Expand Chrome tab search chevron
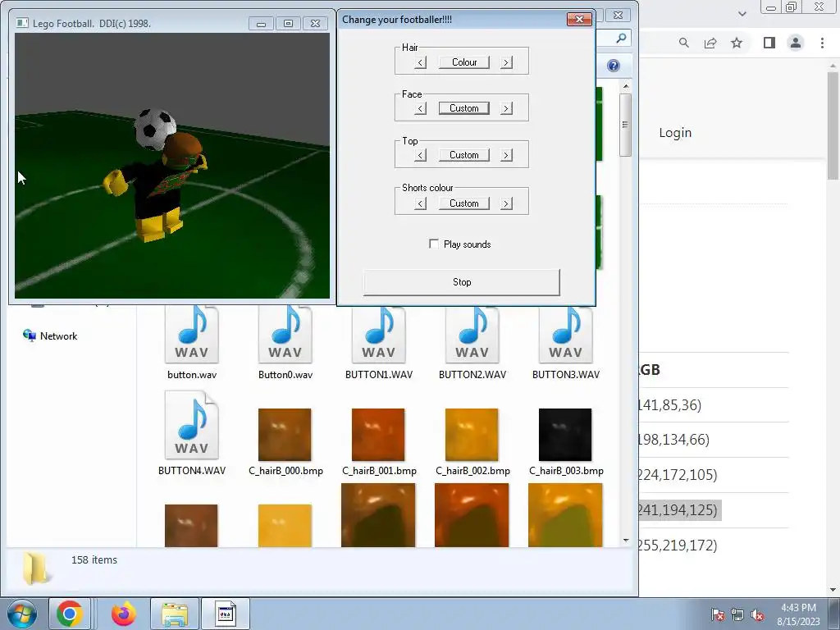Image resolution: width=840 pixels, height=630 pixels. (742, 13)
